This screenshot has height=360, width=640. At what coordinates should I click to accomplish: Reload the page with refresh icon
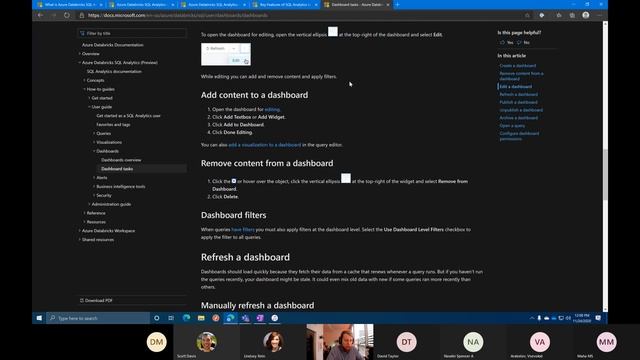[x=67, y=15]
